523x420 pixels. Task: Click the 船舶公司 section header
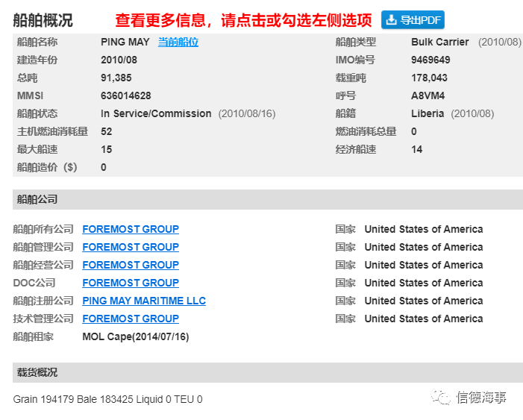point(268,199)
